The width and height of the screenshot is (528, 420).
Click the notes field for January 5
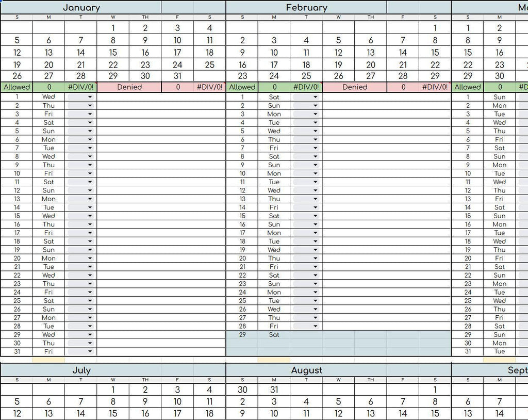tap(161, 131)
